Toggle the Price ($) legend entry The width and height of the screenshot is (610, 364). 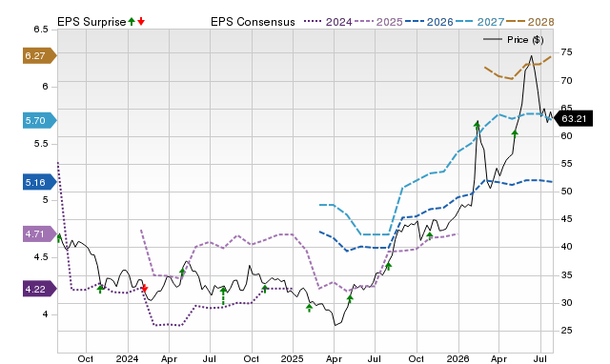[x=514, y=40]
